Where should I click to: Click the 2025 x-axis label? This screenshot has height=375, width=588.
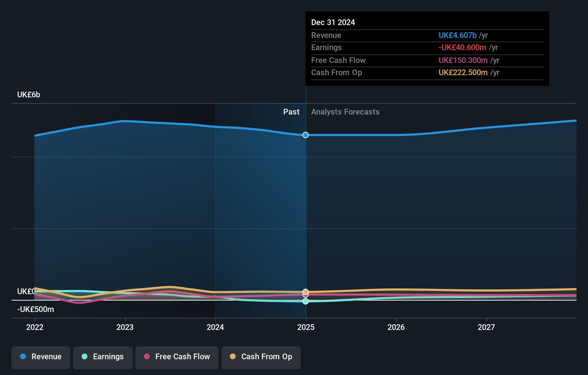pos(306,327)
